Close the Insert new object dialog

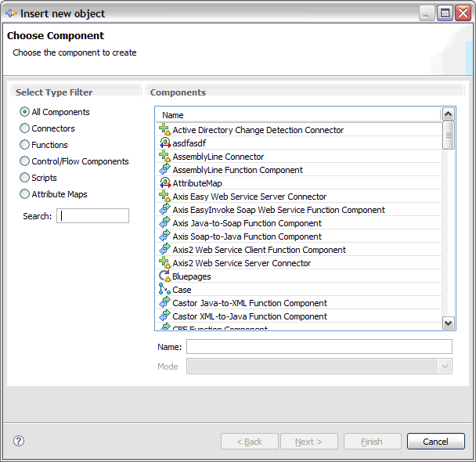[x=463, y=13]
